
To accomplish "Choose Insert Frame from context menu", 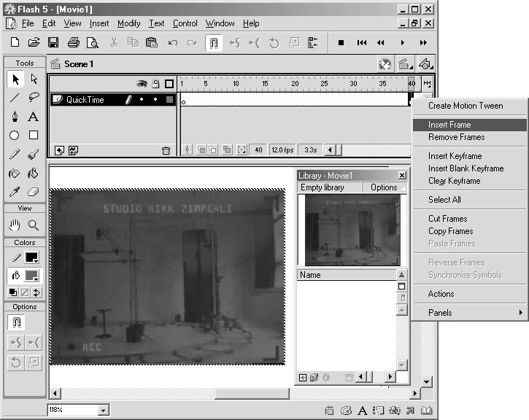I will [469, 125].
